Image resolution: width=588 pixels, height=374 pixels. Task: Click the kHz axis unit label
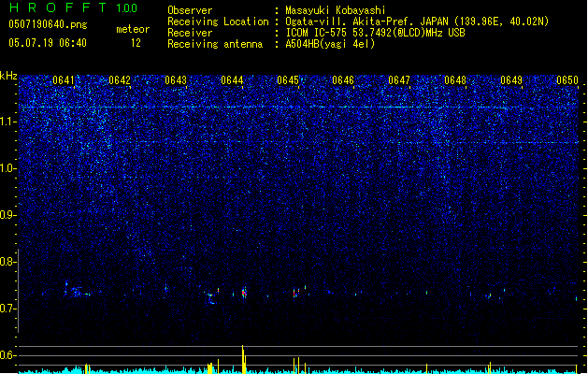(8, 76)
